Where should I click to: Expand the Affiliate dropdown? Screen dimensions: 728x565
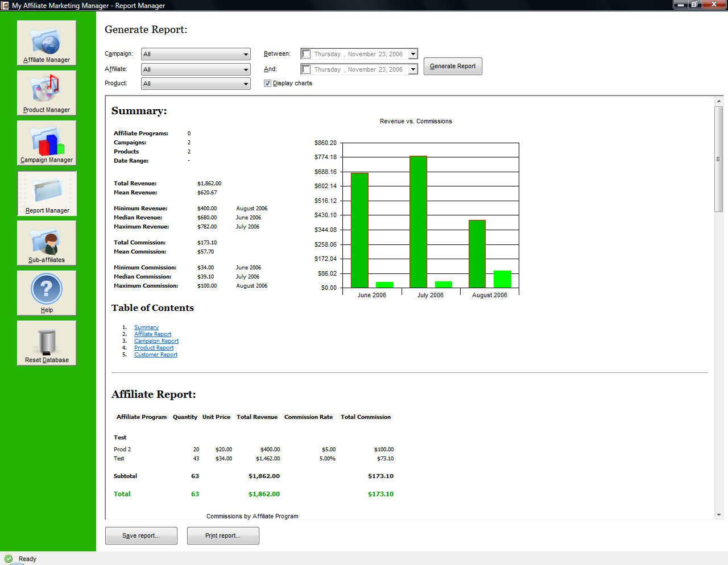246,69
